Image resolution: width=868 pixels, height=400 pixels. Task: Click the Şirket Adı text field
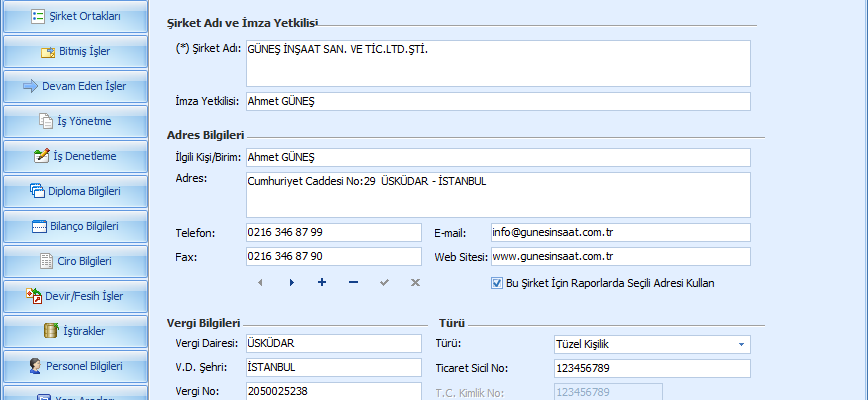coord(497,63)
